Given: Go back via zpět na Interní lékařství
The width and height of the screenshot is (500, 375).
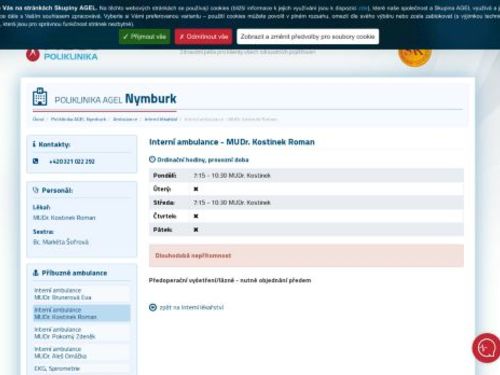Looking at the screenshot, I should 191,307.
